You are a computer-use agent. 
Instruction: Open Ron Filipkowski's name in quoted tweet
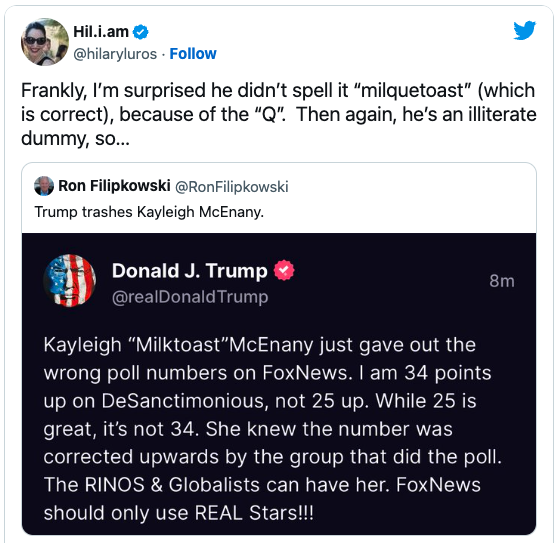pyautogui.click(x=114, y=186)
